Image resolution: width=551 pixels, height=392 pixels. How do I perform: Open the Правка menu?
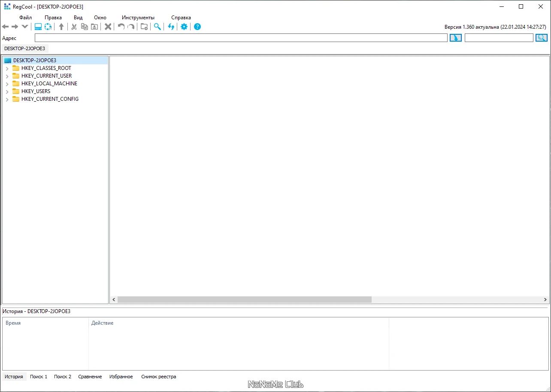(53, 18)
